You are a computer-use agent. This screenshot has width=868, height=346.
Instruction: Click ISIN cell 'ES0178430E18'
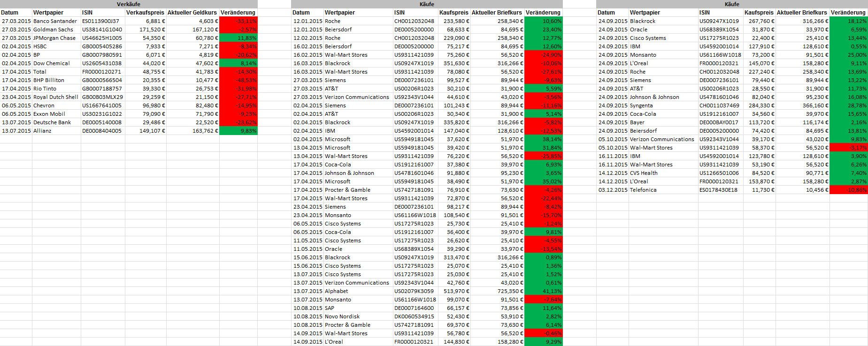tap(721, 190)
